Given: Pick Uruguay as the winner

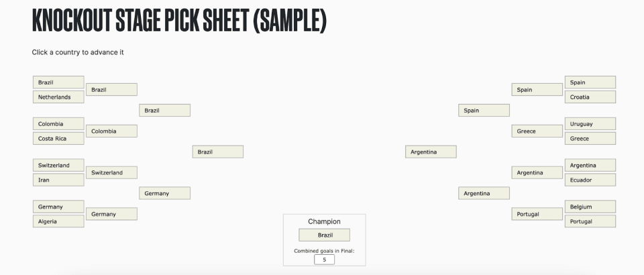Looking at the screenshot, I should (x=590, y=124).
